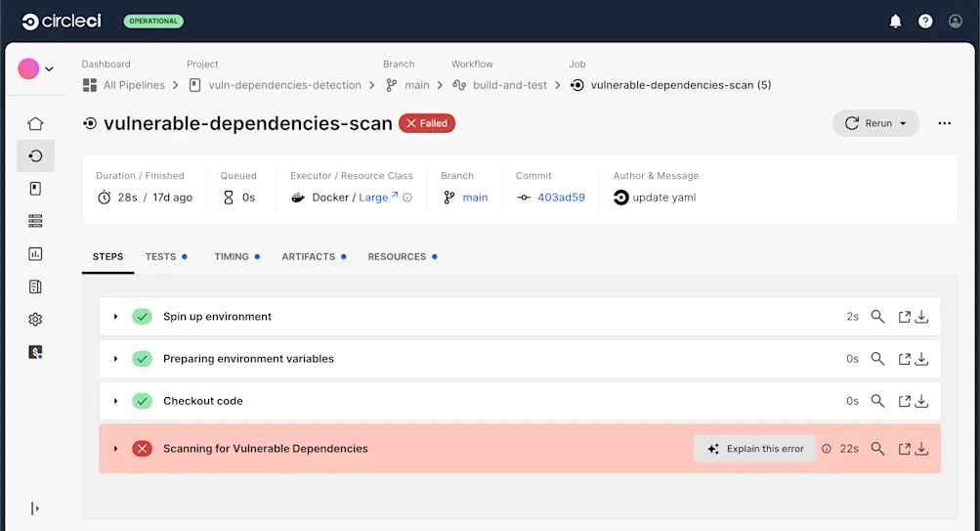
Task: Open the three-dot more options menu
Action: click(x=945, y=123)
